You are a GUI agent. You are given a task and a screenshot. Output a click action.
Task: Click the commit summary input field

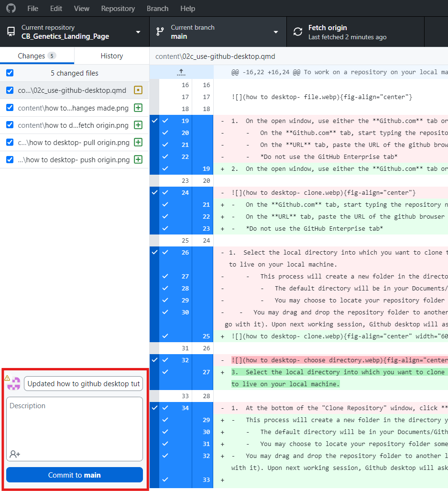(x=84, y=384)
